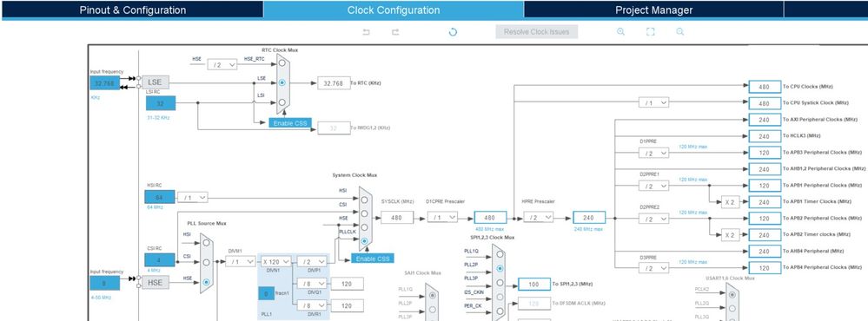This screenshot has height=321, width=868.
Task: Click the redo arrow icon in the toolbar
Action: 395,32
